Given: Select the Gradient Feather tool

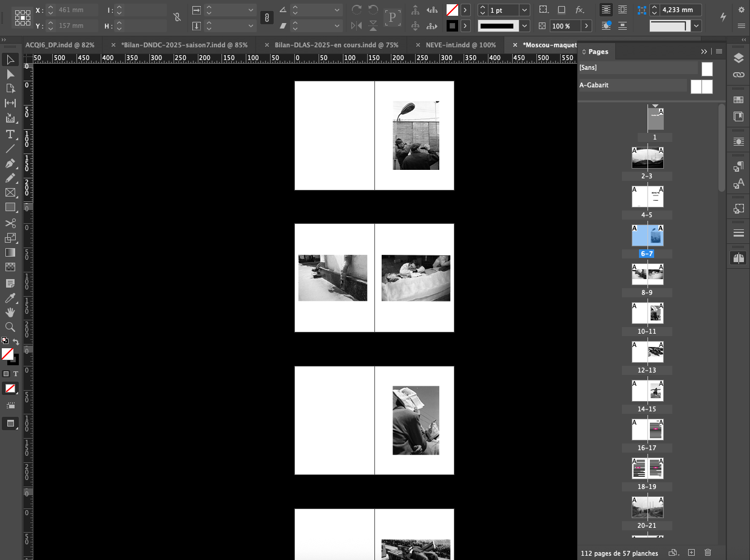Looking at the screenshot, I should point(10,267).
